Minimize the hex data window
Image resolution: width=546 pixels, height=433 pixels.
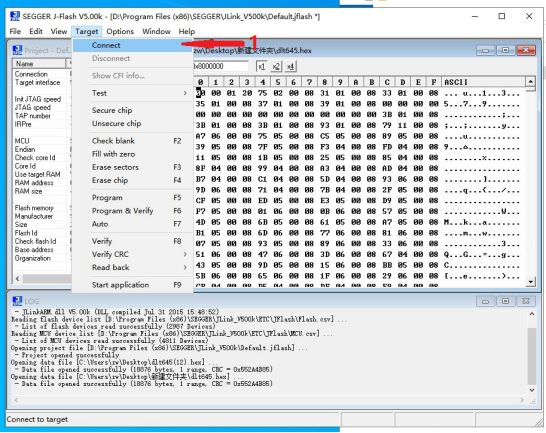point(485,51)
